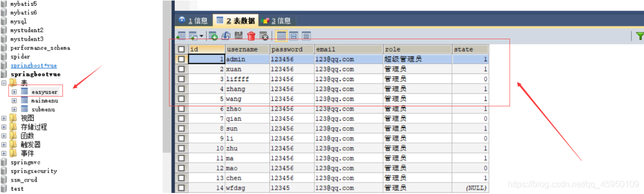
Task: Expand the easyuser table node
Action: point(15,91)
